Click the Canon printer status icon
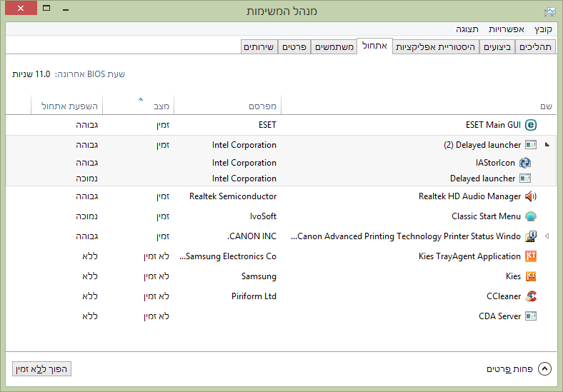Screen dimensions: 563x392 point(531,236)
